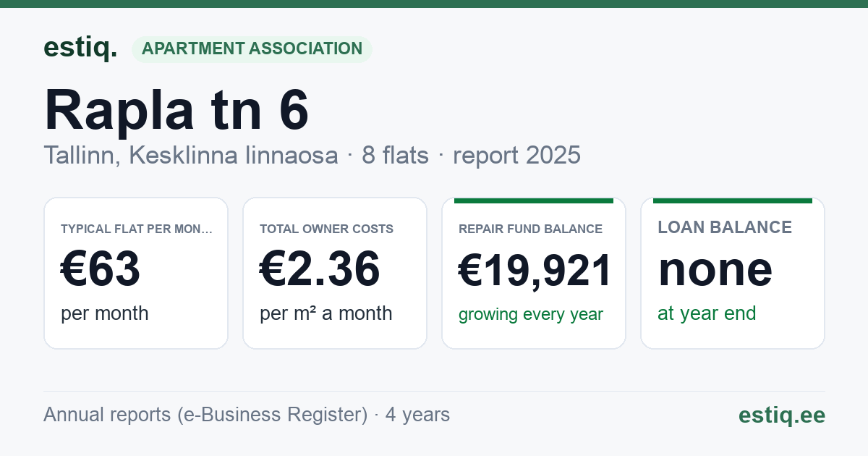Click the €19,921 value
The height and width of the screenshot is (456, 868).
535,270
